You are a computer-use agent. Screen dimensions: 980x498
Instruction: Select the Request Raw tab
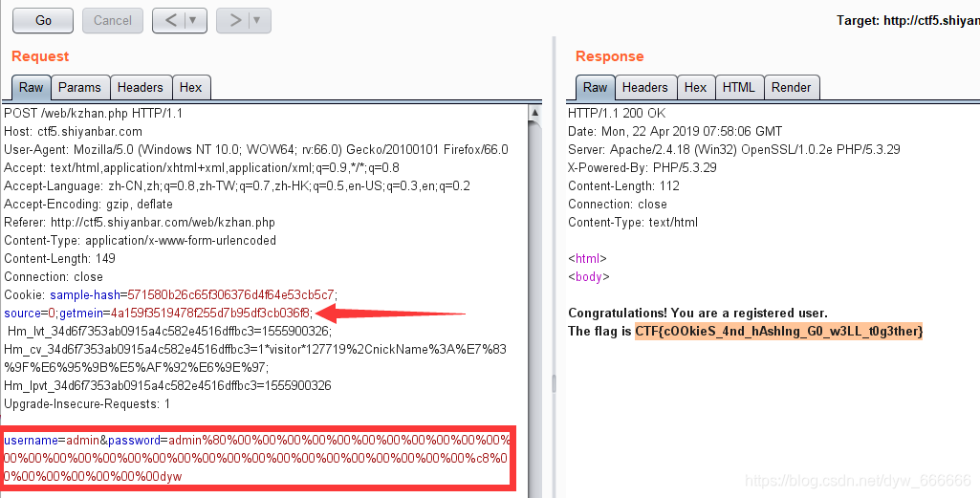31,88
